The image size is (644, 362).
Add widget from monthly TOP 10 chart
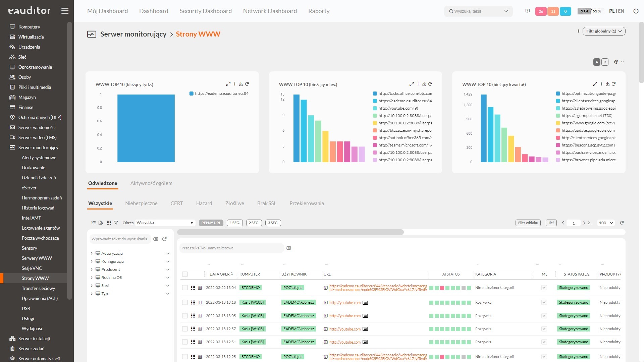click(418, 84)
